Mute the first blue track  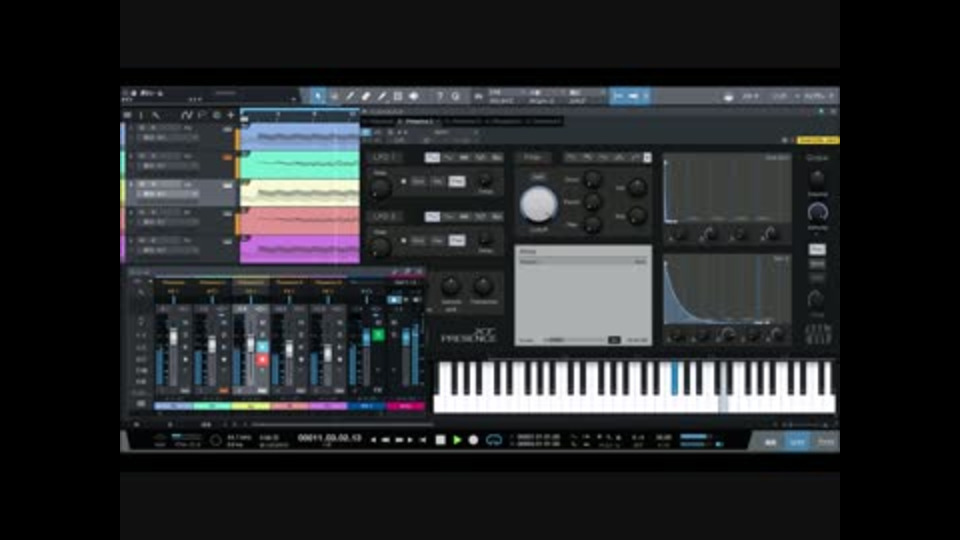[141, 129]
